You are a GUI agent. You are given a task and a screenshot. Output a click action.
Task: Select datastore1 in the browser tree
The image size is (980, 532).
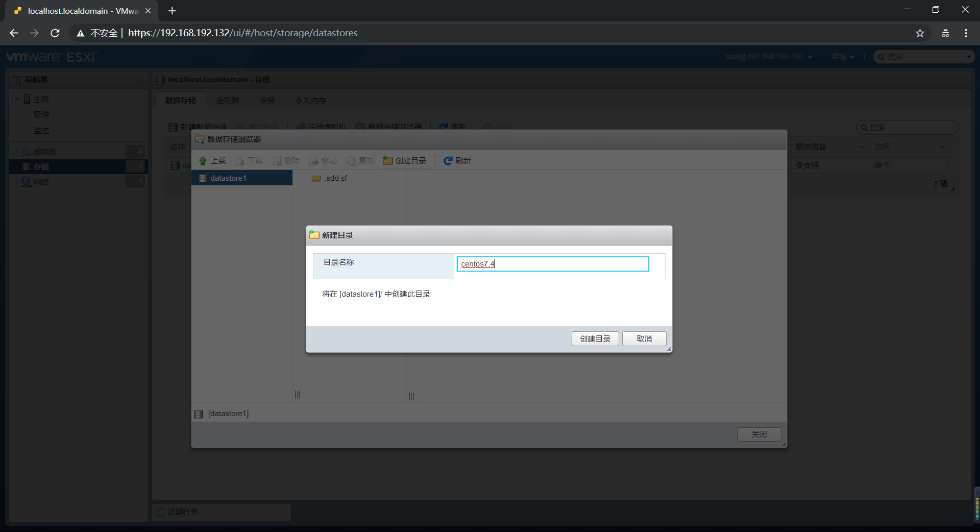(x=242, y=178)
